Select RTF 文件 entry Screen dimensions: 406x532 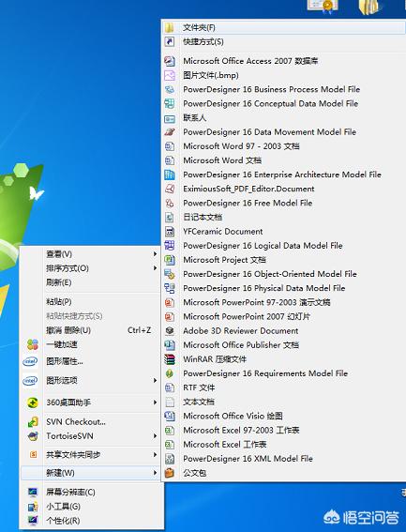(x=284, y=388)
